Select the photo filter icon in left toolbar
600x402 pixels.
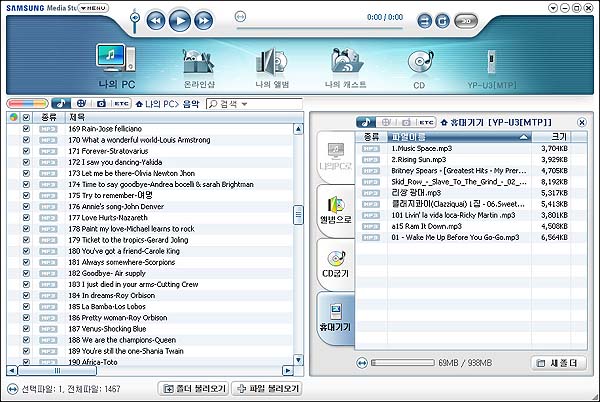point(101,103)
